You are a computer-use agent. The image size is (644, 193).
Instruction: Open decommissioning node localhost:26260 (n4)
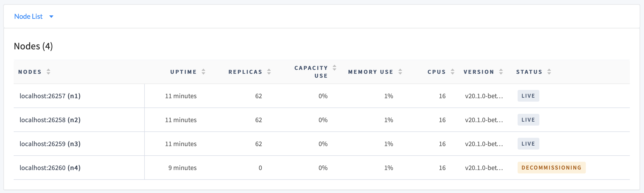(x=50, y=168)
